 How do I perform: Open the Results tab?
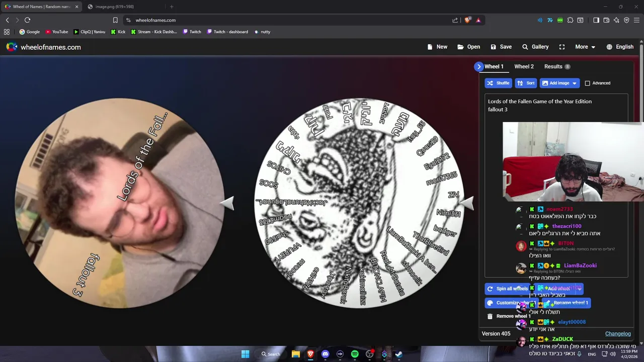point(556,66)
